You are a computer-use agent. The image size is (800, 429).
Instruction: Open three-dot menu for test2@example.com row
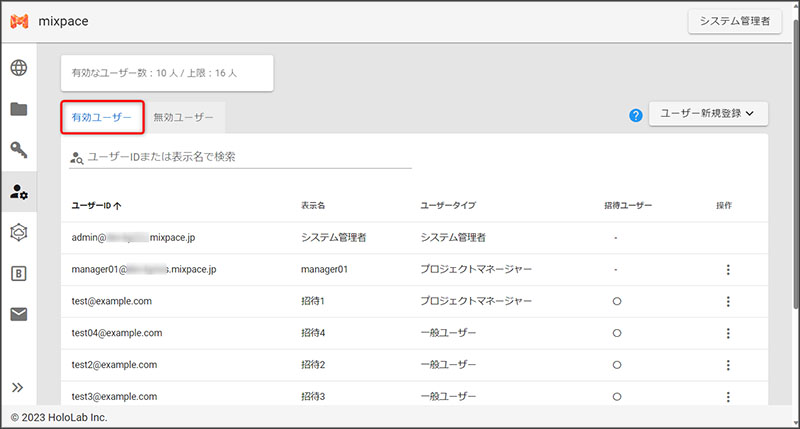pyautogui.click(x=728, y=365)
